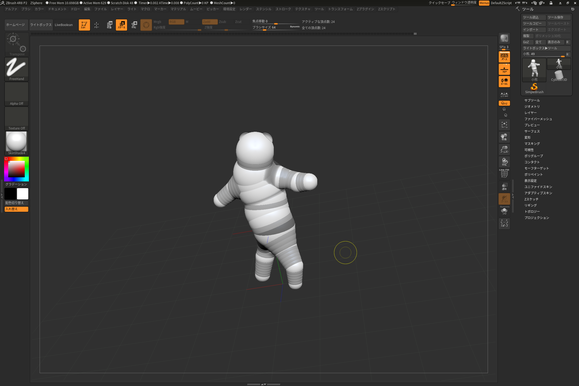Click the L.Sym icon on right shelf
This screenshot has height=386, width=579.
coord(504,95)
